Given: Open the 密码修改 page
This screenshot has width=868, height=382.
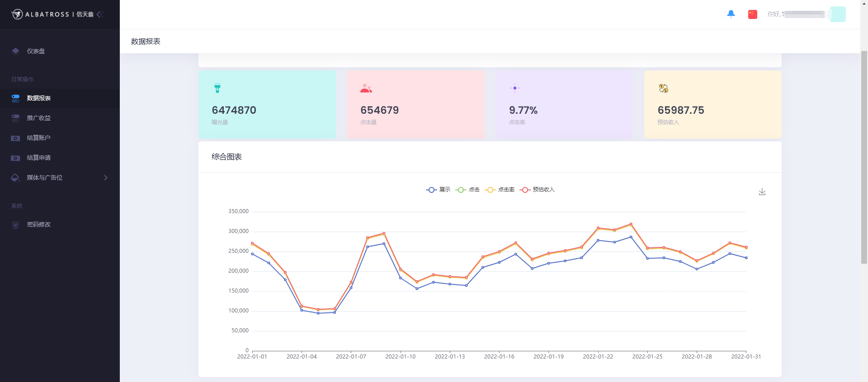Looking at the screenshot, I should [x=38, y=225].
